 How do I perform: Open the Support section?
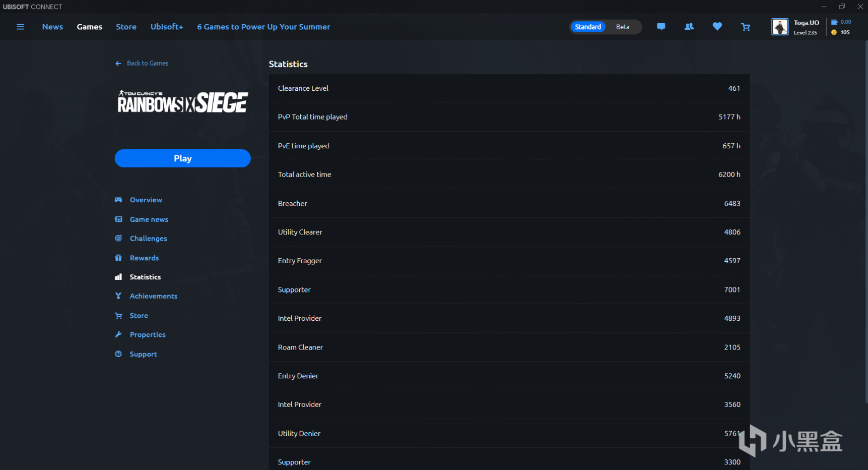click(144, 354)
